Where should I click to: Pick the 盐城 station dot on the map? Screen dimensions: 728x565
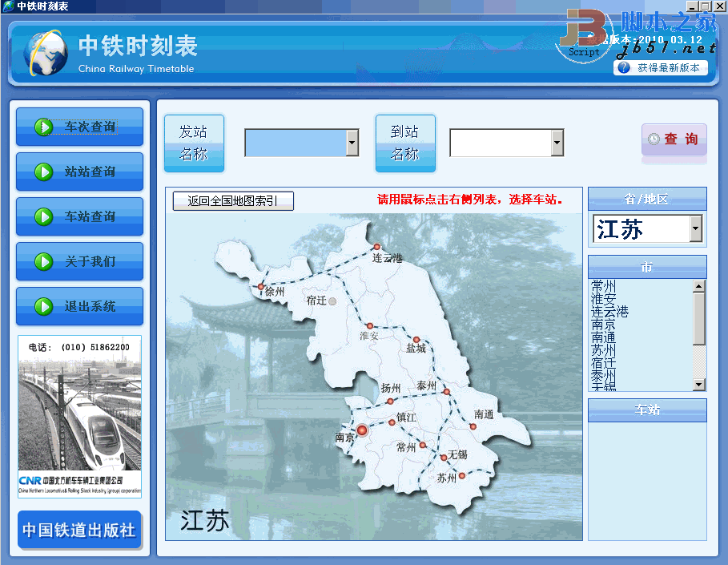416,340
